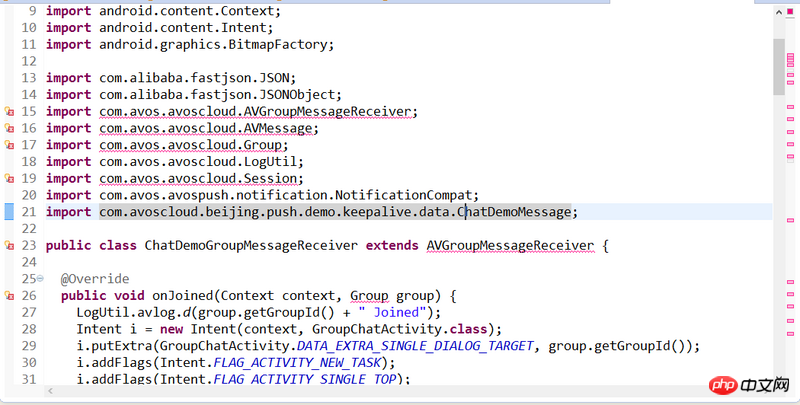
Task: Click the FLAG_ACTIVITY_SINGLE_TOP constant
Action: 305,379
